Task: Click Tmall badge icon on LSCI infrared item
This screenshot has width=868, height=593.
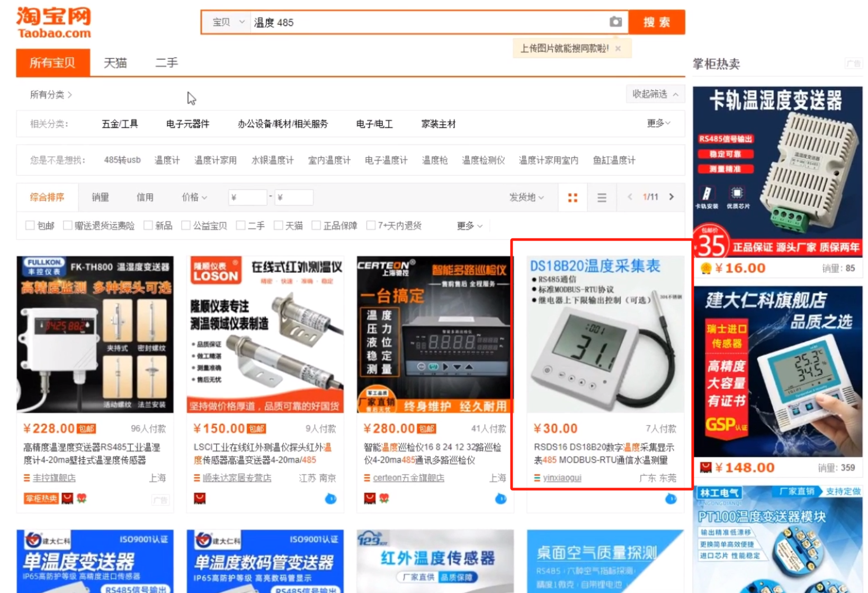Action: coord(200,498)
